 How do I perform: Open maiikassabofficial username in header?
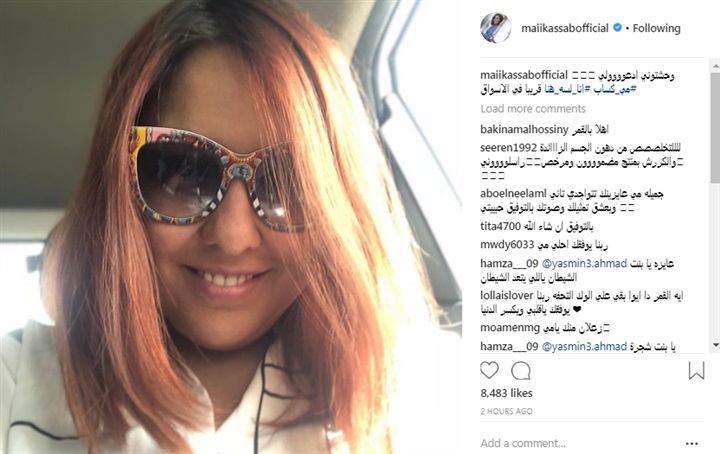[x=565, y=28]
